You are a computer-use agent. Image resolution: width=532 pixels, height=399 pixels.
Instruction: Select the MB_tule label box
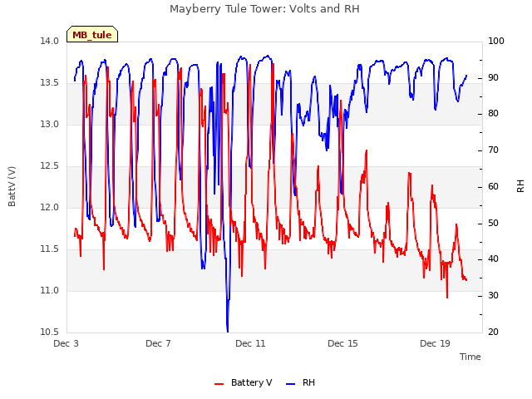point(92,34)
